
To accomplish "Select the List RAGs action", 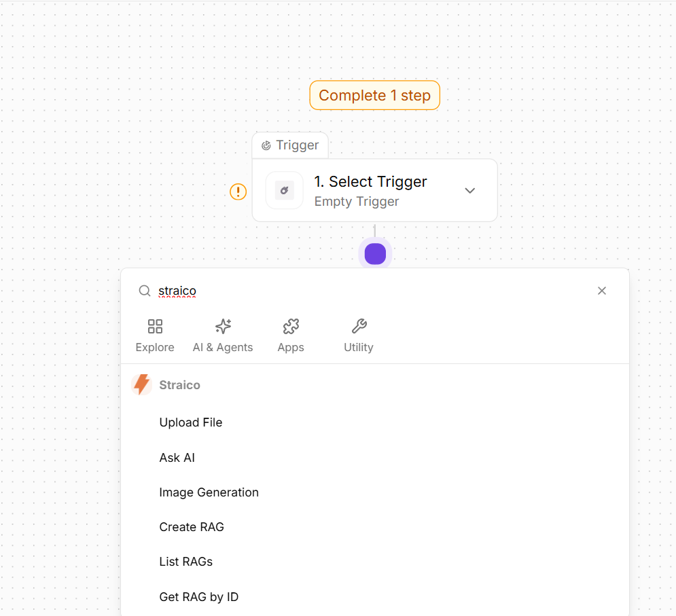I will click(186, 562).
